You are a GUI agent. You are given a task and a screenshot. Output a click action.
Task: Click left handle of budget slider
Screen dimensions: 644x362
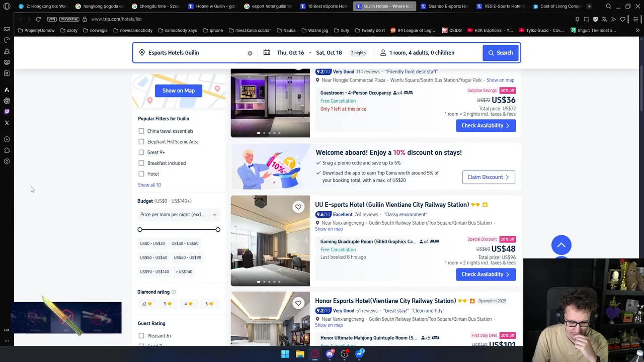[x=140, y=230]
